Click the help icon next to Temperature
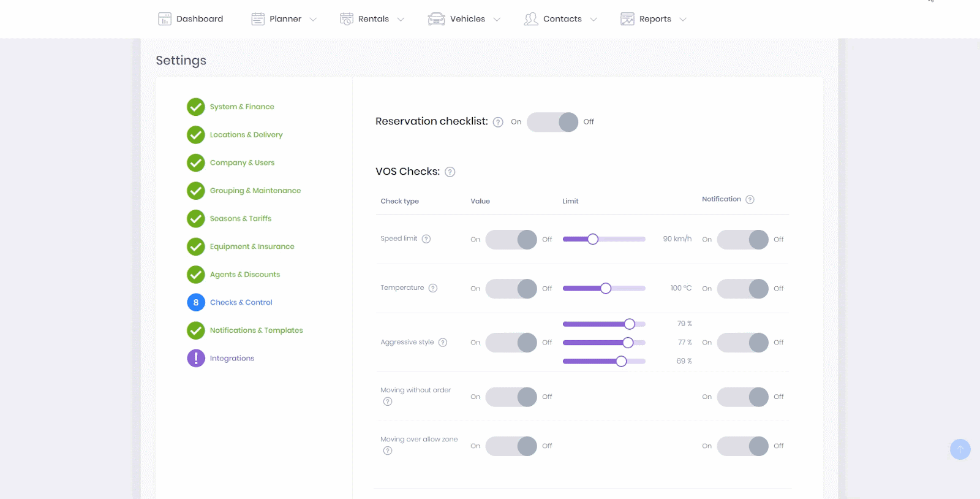The height and width of the screenshot is (499, 980). [433, 288]
